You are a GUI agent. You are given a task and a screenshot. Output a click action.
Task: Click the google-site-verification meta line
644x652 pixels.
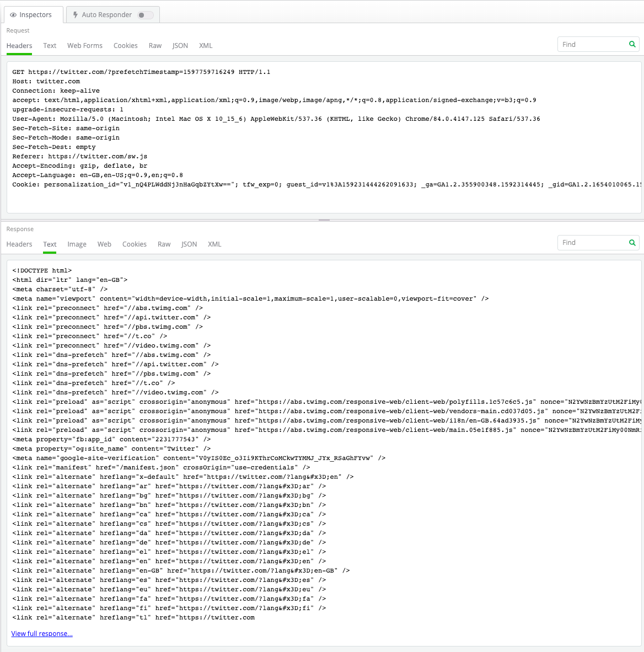click(x=198, y=458)
